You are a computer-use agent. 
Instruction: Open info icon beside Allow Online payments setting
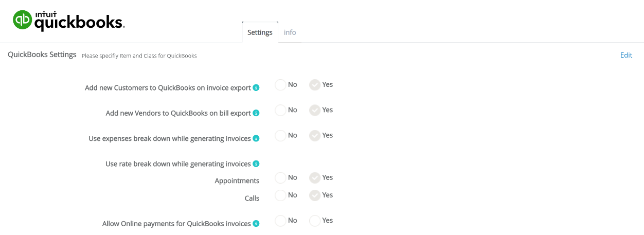[256, 224]
